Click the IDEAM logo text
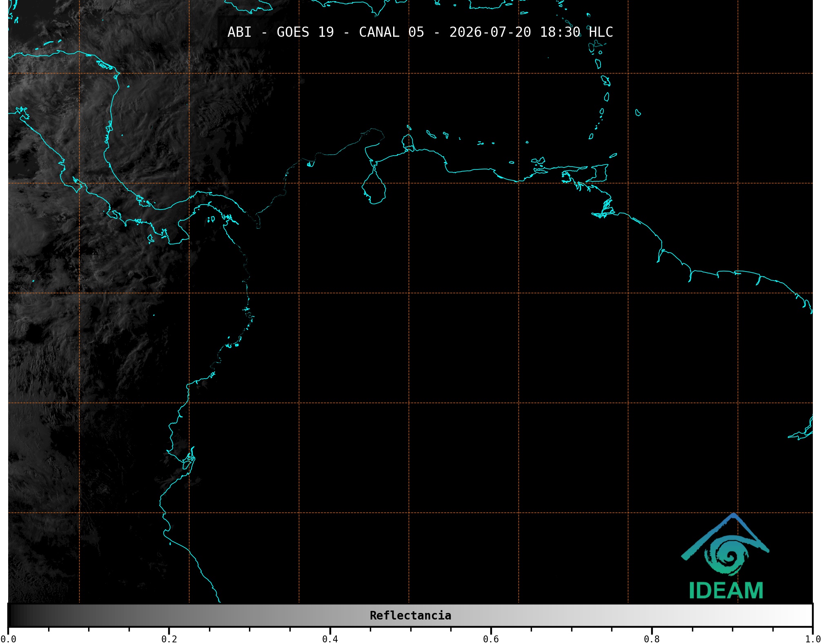Image resolution: width=821 pixels, height=644 pixels. [726, 591]
